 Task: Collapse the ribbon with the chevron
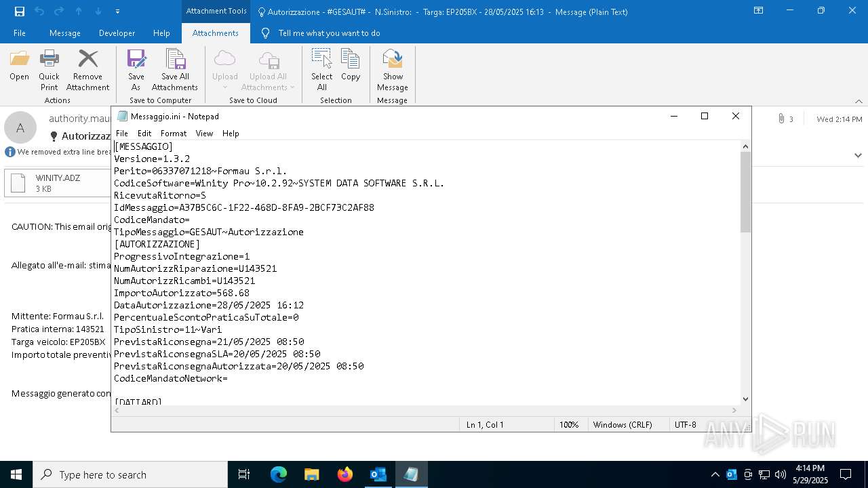859,101
